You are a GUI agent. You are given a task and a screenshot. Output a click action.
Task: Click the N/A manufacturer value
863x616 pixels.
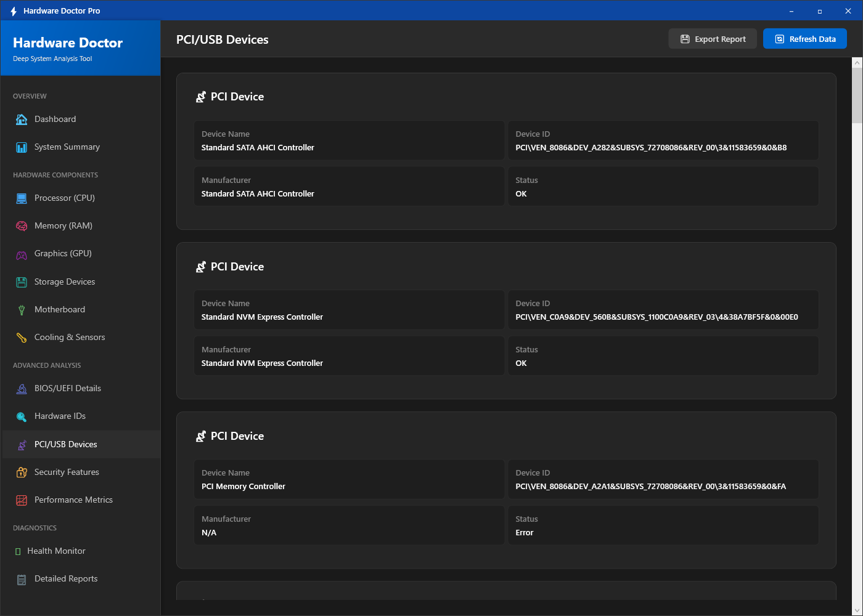point(209,533)
